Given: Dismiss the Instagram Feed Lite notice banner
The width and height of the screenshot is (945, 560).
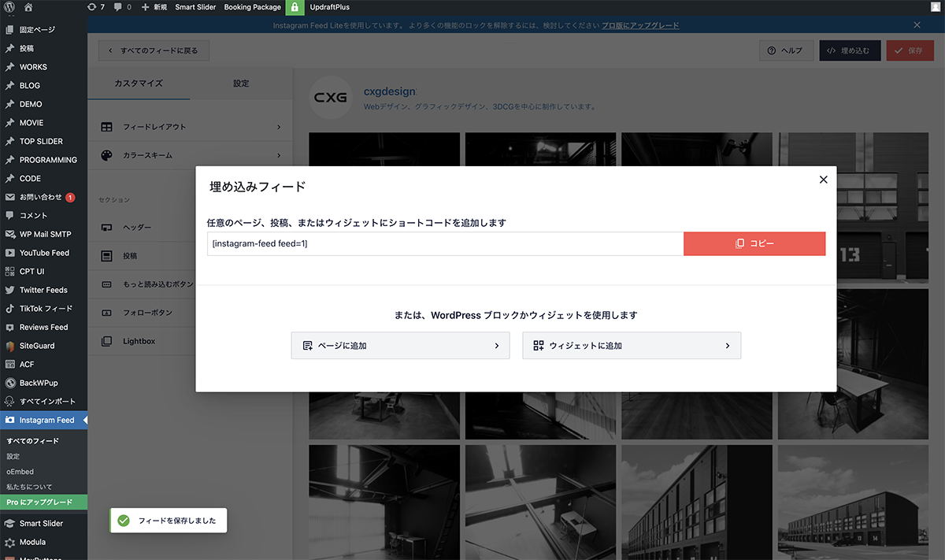Looking at the screenshot, I should click(917, 25).
